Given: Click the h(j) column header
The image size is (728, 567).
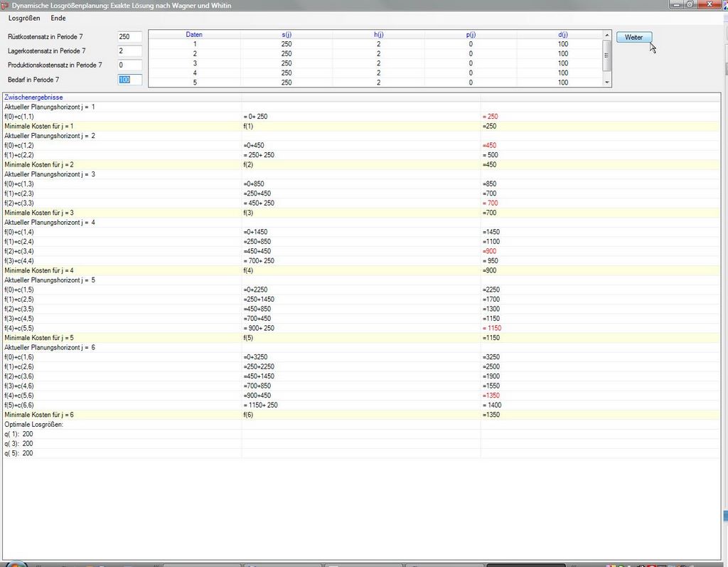Looking at the screenshot, I should 378,34.
